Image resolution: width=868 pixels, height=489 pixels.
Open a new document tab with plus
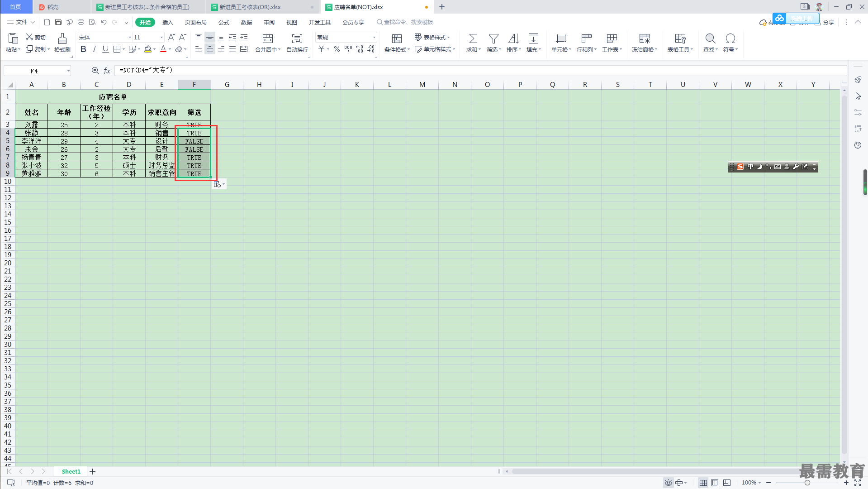pos(442,7)
